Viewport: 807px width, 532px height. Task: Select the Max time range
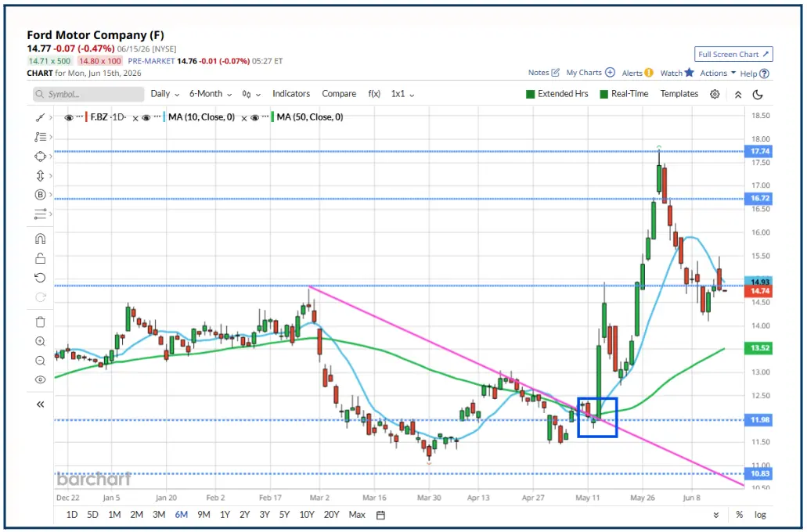click(x=357, y=515)
